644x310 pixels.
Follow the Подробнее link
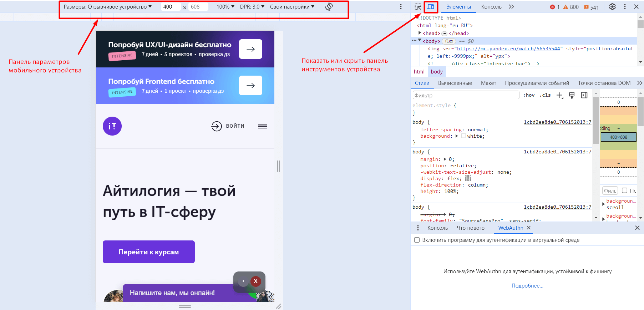pyautogui.click(x=527, y=286)
